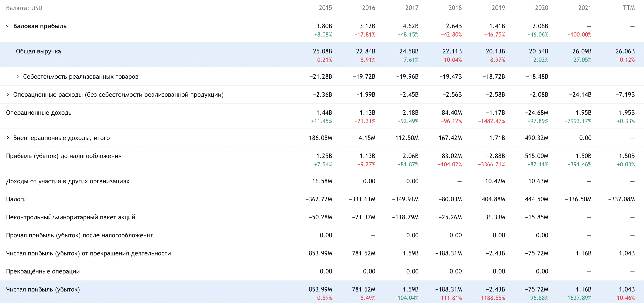Click the TTM column header

coord(629,8)
